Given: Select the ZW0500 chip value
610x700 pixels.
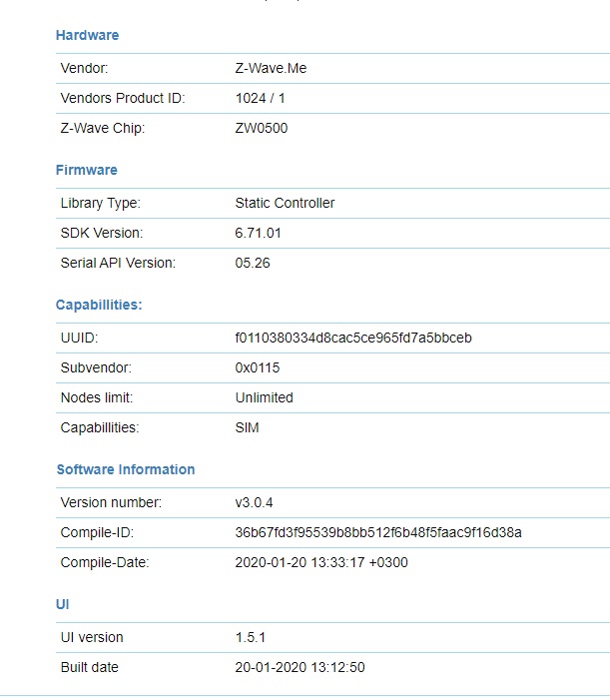Looking at the screenshot, I should [x=262, y=128].
